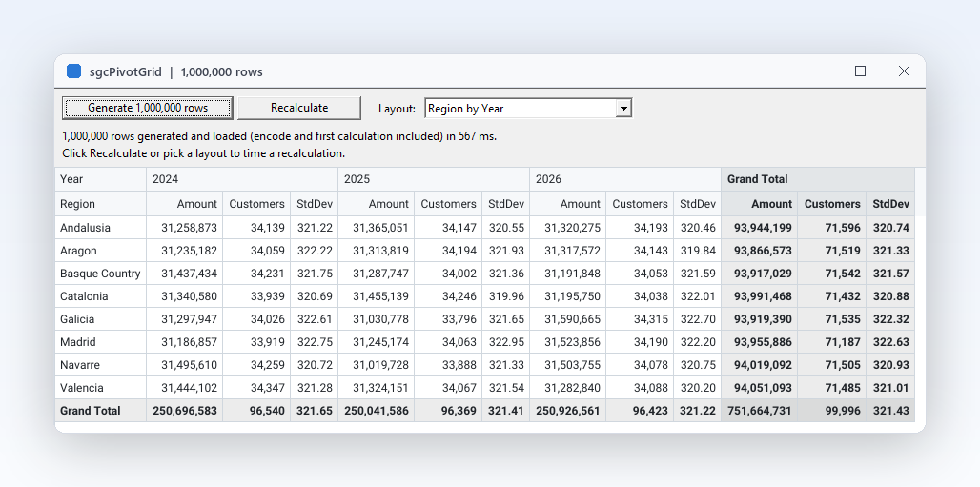Click Customers header under Grand Total
980x487 pixels.
(x=832, y=204)
